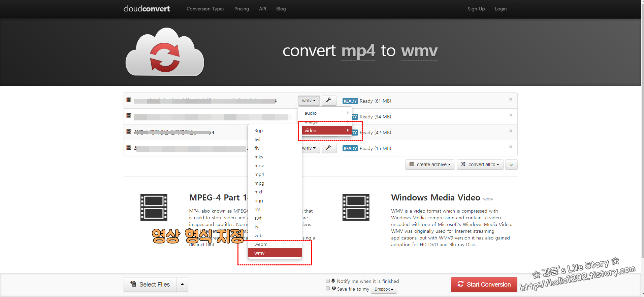Remove the 15 MB file from list
The image size is (644, 297).
tap(511, 147)
